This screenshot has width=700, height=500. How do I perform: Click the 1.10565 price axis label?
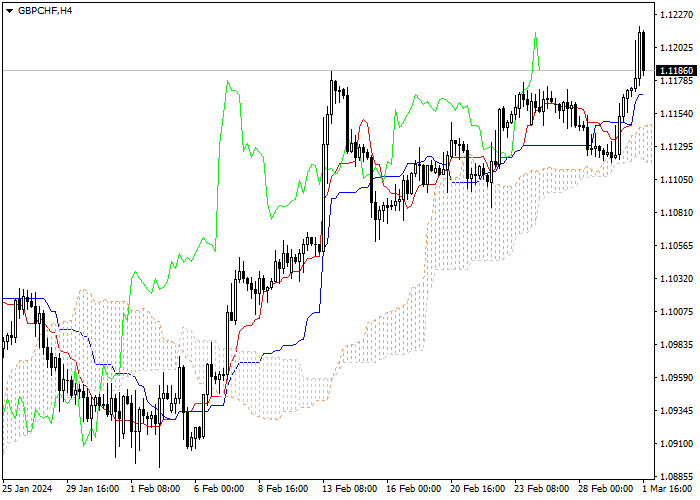coord(676,246)
